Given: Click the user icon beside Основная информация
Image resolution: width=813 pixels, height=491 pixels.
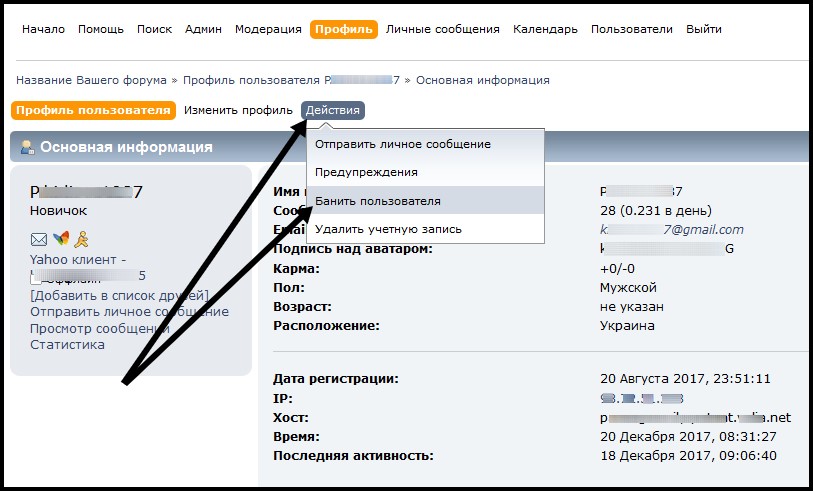Looking at the screenshot, I should point(27,147).
